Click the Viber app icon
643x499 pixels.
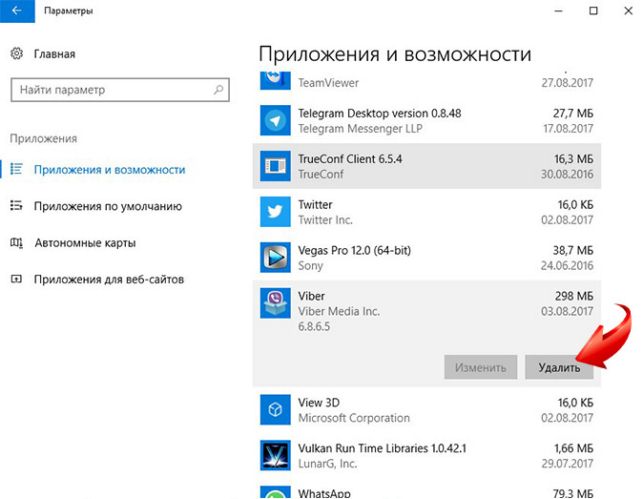pyautogui.click(x=275, y=303)
